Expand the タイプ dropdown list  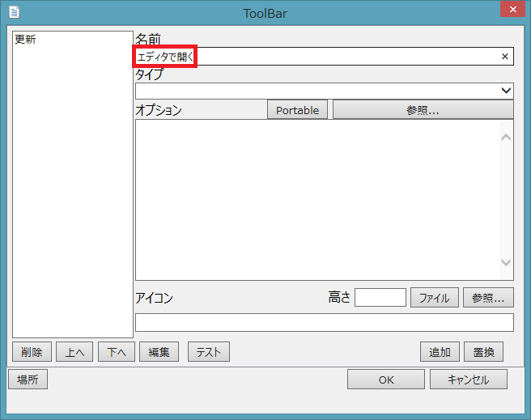click(x=506, y=91)
